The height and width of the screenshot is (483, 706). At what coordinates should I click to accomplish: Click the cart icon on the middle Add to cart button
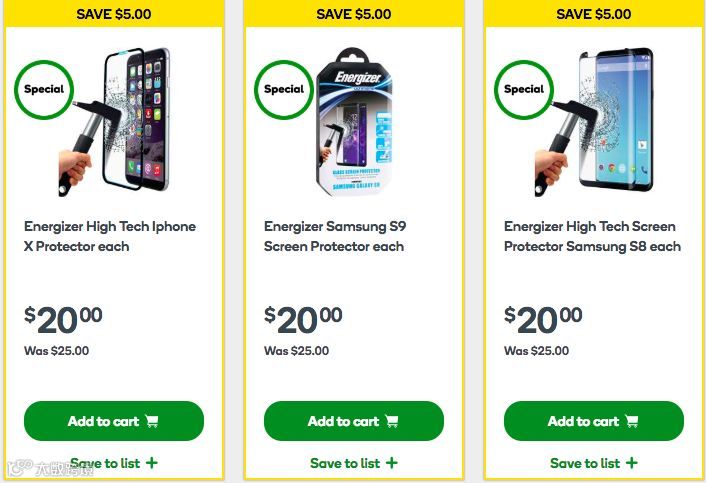pyautogui.click(x=392, y=421)
